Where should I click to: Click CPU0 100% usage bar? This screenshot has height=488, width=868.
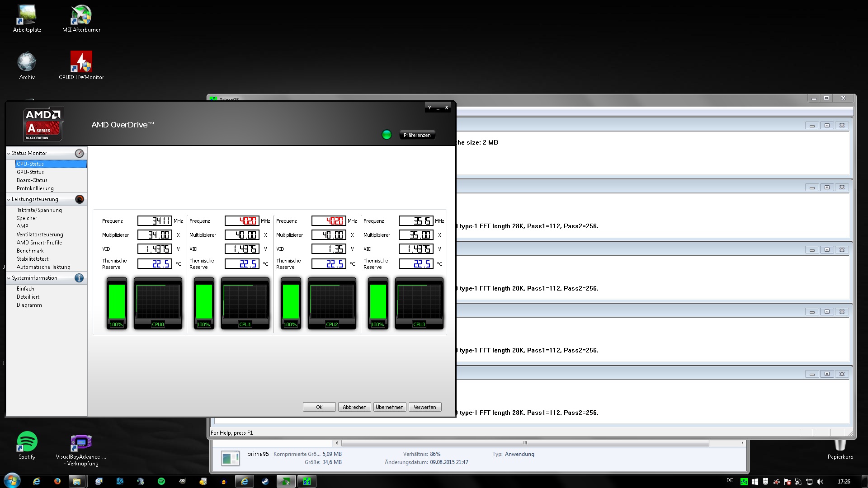coord(117,302)
